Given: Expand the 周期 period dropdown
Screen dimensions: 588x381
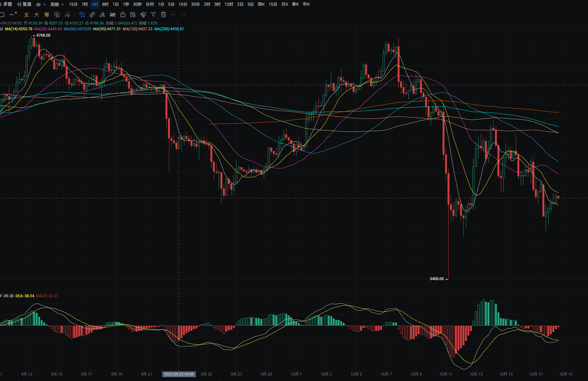Looking at the screenshot, I should (57, 4).
